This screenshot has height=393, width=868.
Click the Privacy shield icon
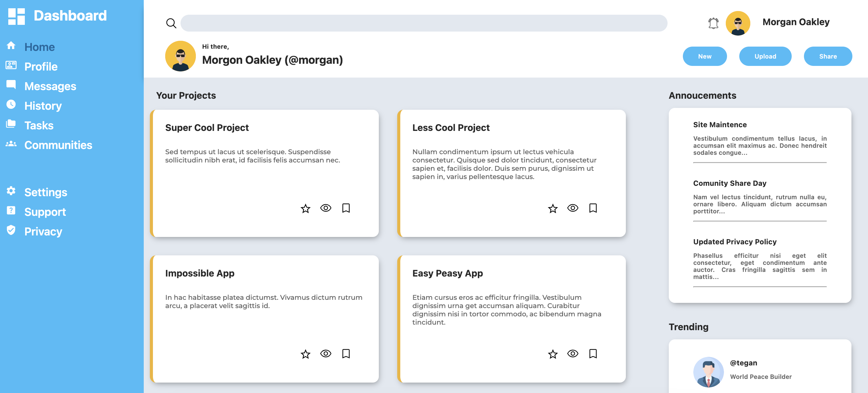(11, 230)
